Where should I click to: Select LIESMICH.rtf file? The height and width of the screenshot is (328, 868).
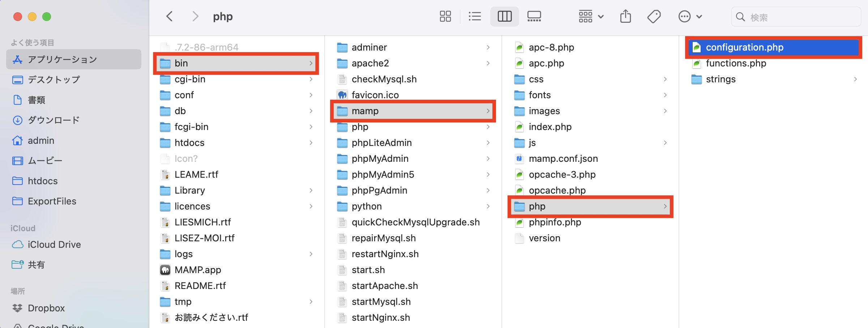tap(236, 222)
